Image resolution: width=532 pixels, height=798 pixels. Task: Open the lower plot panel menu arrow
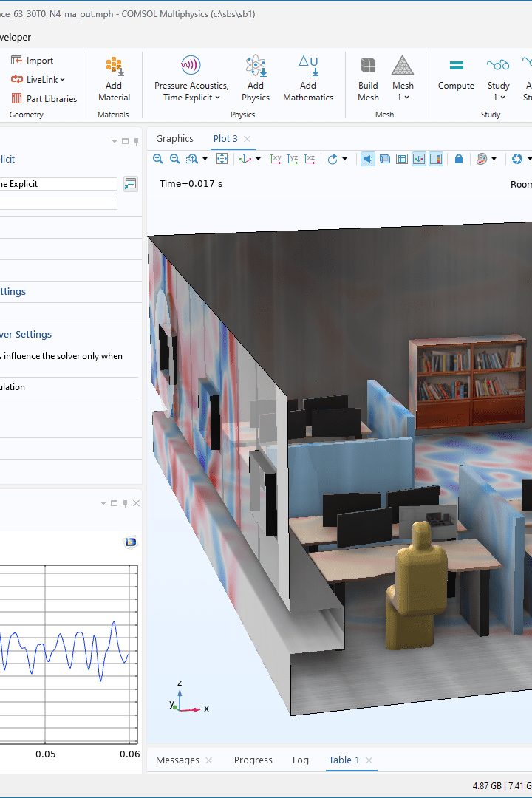(x=103, y=503)
